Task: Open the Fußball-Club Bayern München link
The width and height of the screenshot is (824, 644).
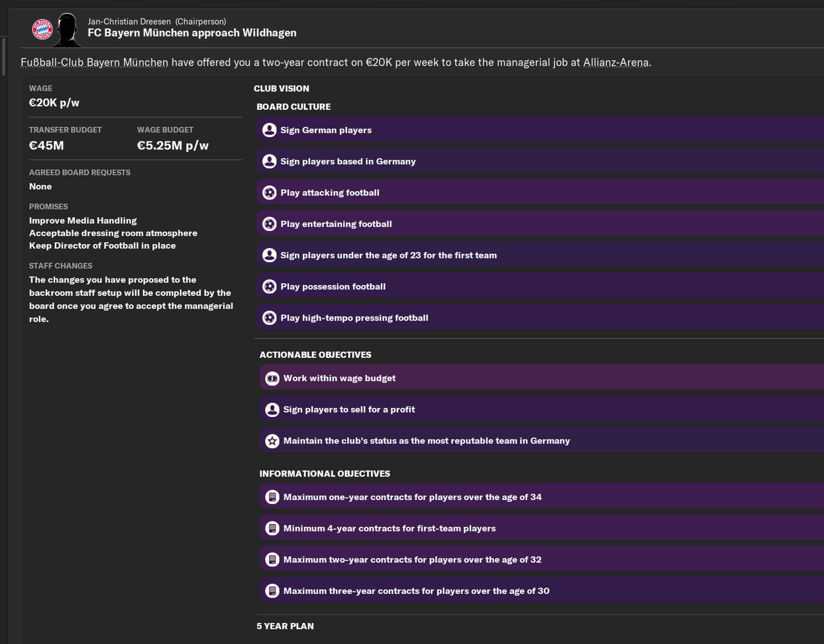Action: (94, 62)
